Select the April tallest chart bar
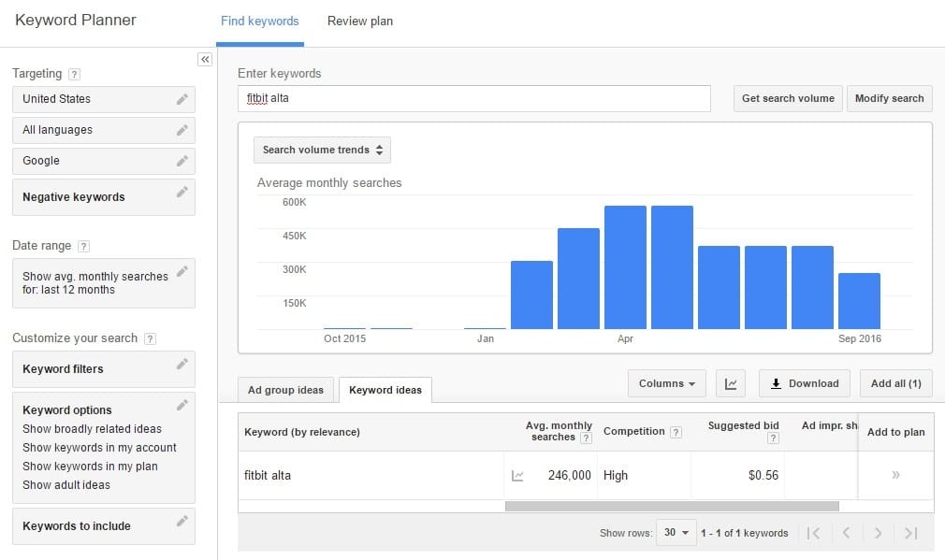Viewport: 945px width, 560px height. click(x=625, y=267)
